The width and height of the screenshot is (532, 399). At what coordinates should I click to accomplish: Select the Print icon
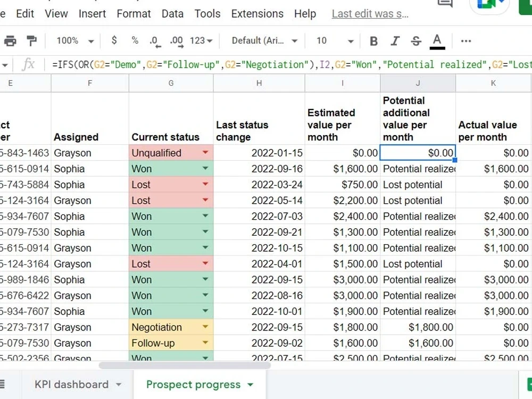pyautogui.click(x=11, y=40)
